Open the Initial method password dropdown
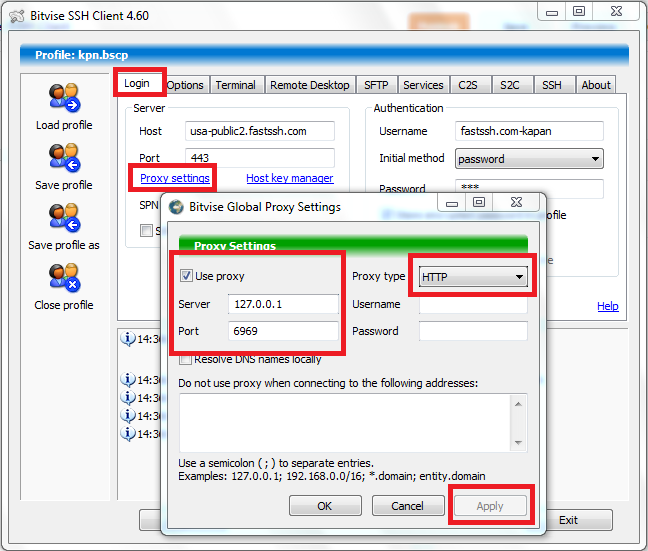Viewport: 648px width, 551px height. 529,159
